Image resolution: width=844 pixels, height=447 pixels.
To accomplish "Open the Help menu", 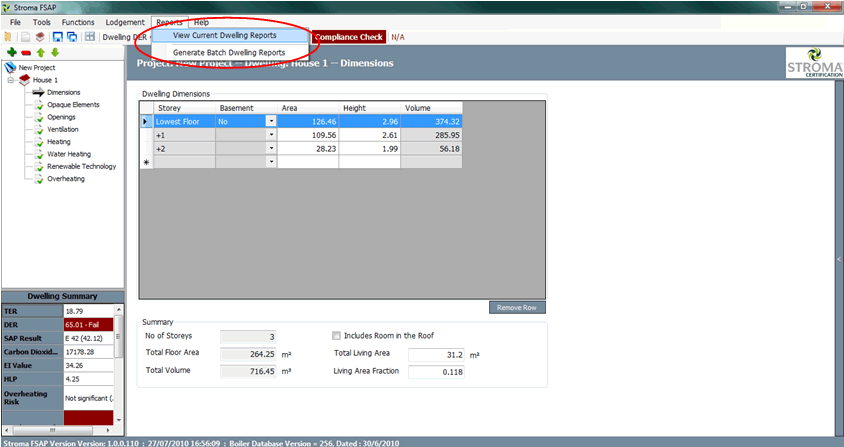I will (x=201, y=22).
